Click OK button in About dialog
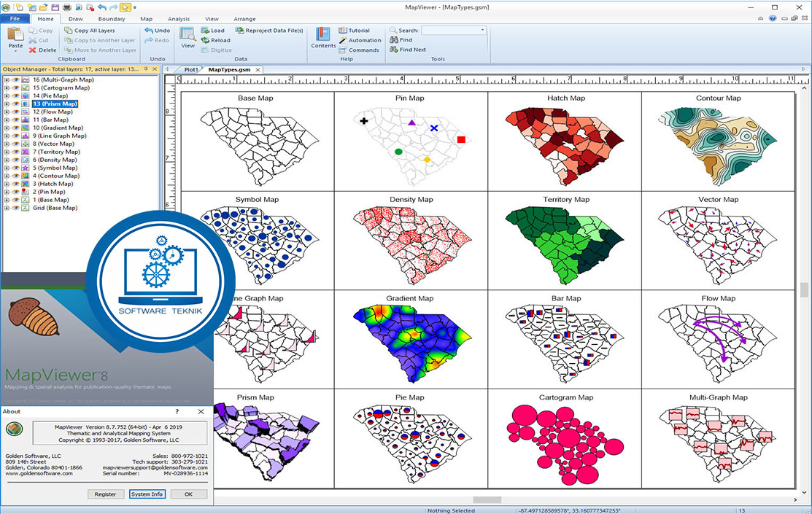The height and width of the screenshot is (514, 812). tap(188, 494)
